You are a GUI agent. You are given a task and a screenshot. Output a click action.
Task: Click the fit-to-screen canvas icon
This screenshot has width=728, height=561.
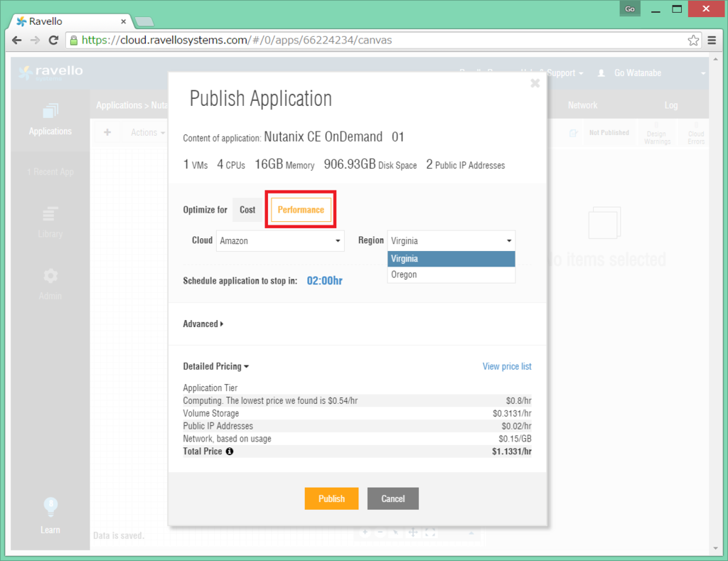[x=430, y=533]
